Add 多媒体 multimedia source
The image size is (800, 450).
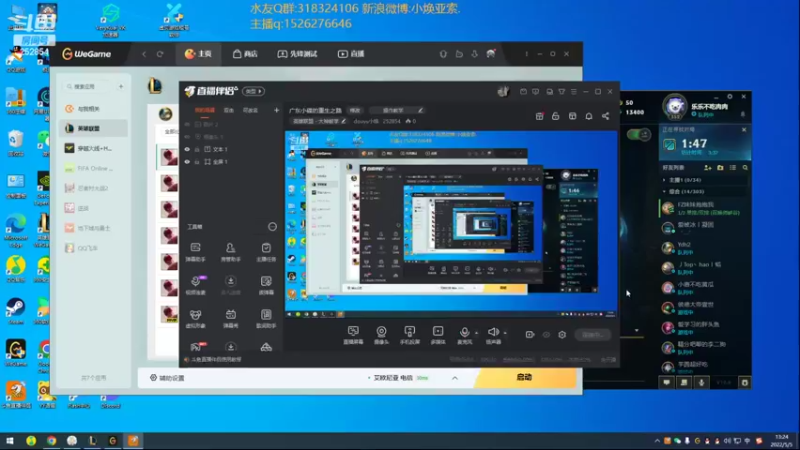tap(438, 335)
